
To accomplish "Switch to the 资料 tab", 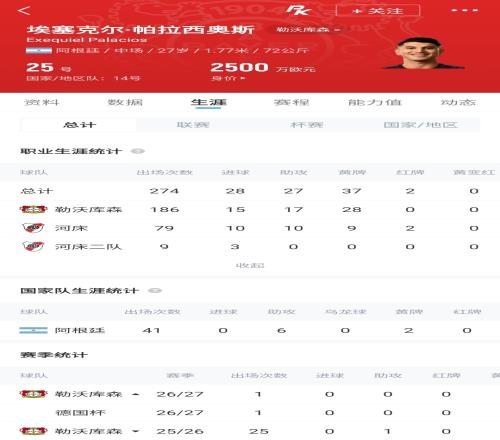I will pos(42,102).
